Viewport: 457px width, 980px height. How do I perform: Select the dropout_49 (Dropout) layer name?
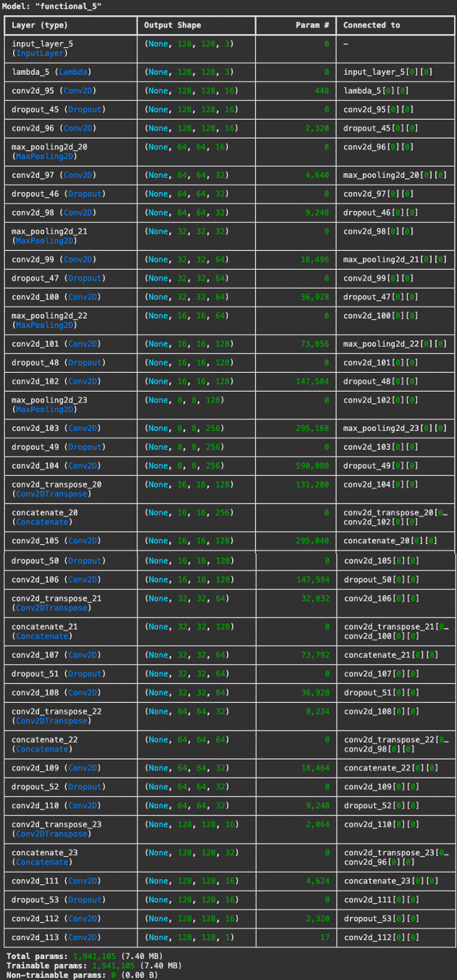58,447
